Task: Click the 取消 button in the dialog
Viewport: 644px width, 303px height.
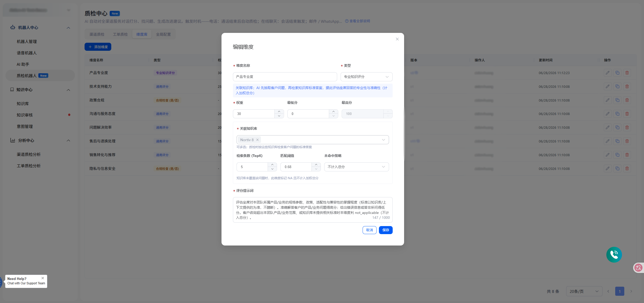Action: [369, 230]
